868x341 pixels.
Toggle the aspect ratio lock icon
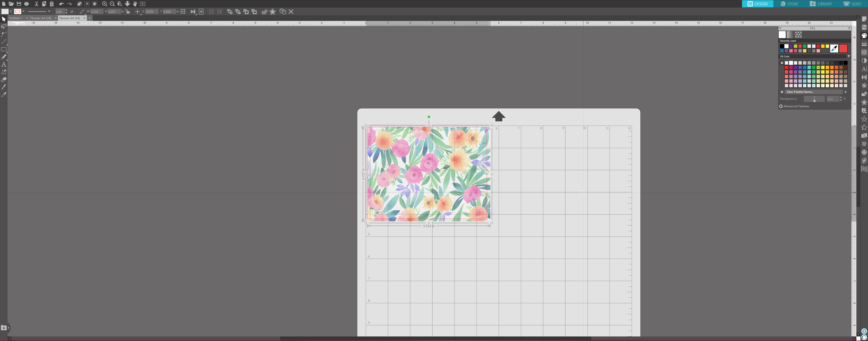[x=127, y=11]
